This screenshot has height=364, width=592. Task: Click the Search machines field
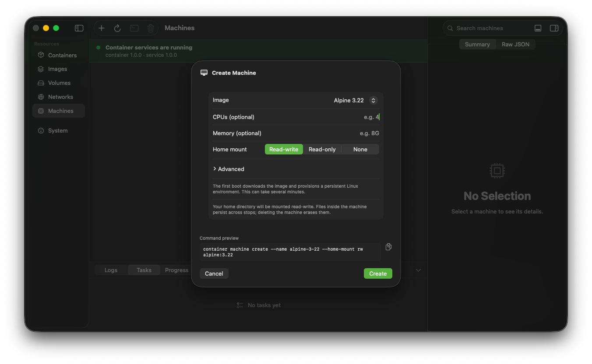click(x=486, y=28)
